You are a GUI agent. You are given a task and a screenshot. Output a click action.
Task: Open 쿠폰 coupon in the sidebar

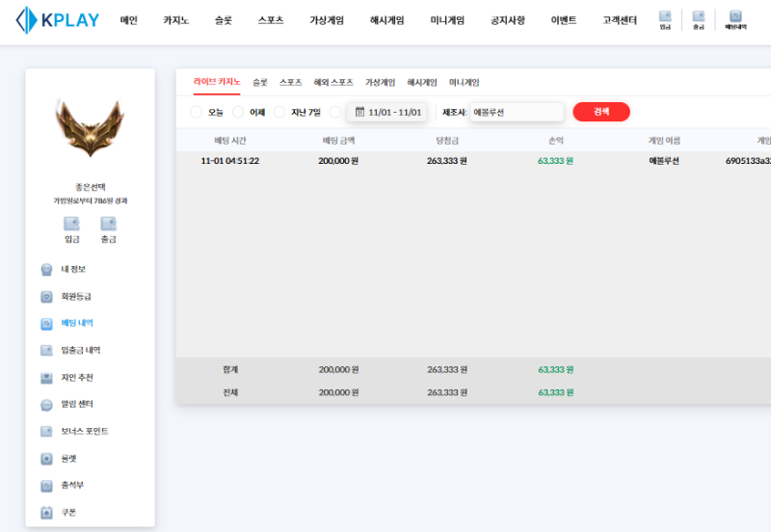tap(68, 513)
